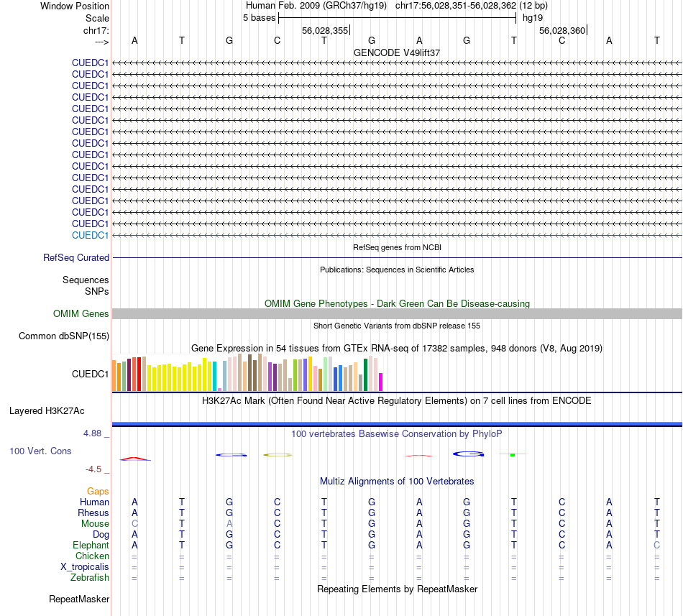Click the '-4.5' PhyloP lower scale value
The image size is (683, 616).
(x=93, y=469)
